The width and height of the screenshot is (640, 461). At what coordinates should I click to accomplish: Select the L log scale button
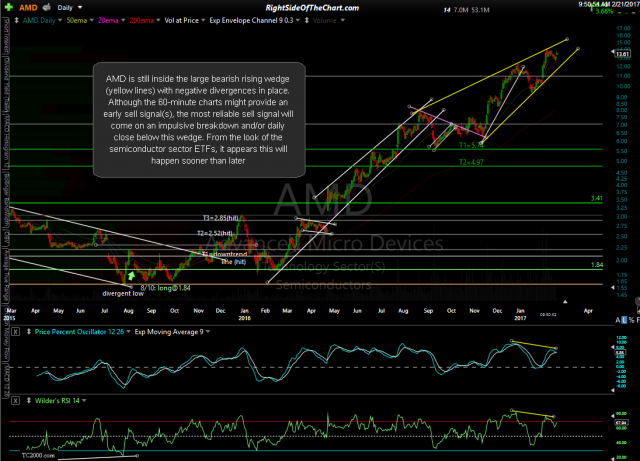coord(624,320)
